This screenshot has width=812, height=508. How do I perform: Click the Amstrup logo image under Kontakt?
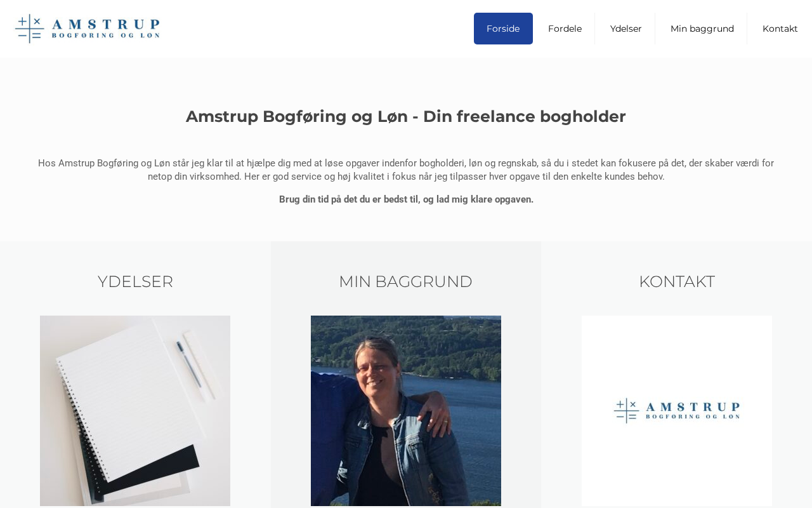[677, 411]
